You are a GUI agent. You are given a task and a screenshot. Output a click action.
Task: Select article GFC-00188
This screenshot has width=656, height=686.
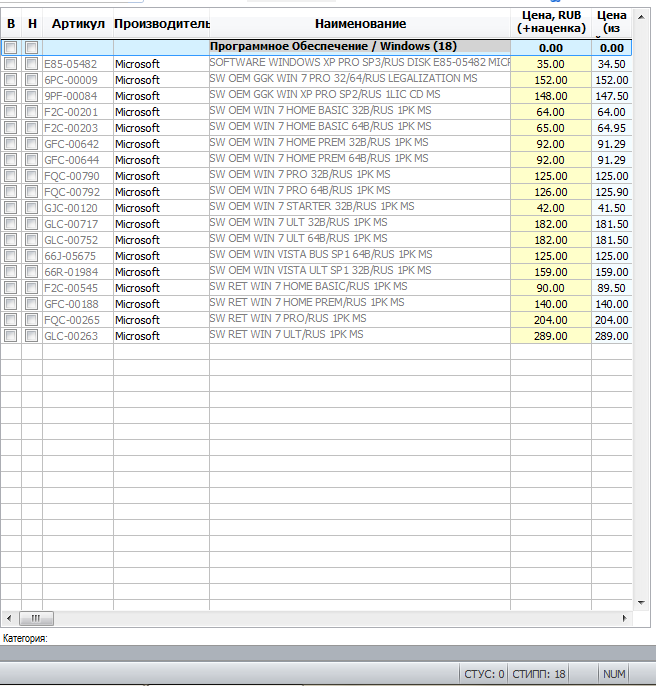[x=71, y=304]
